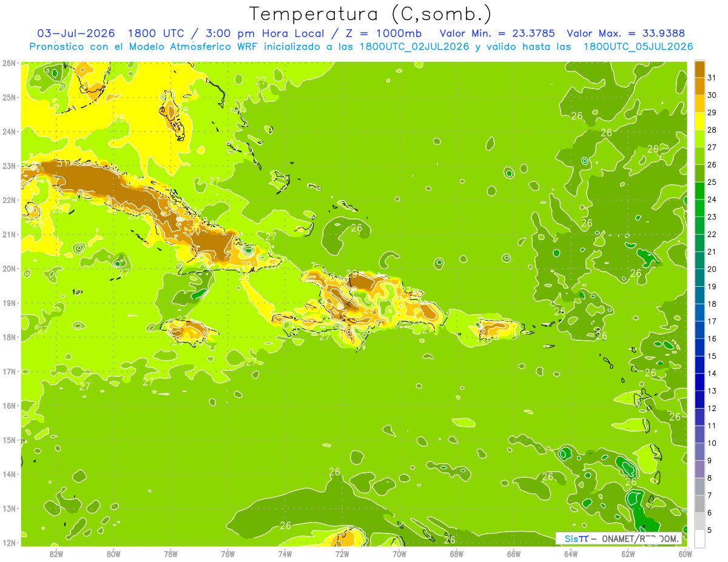728x562 pixels.
Task: Pick the white legend swatch below 5
Action: tap(699, 538)
